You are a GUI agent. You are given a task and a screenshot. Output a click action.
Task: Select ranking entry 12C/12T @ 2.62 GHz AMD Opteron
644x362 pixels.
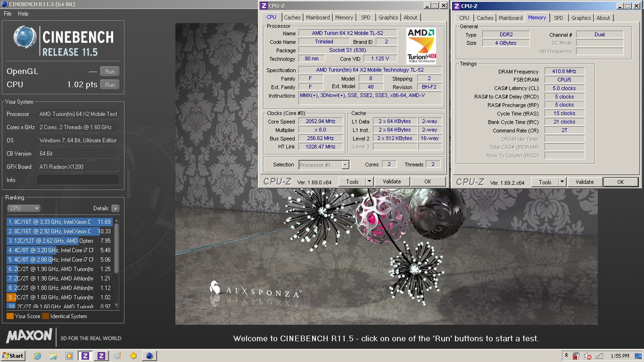(59, 241)
